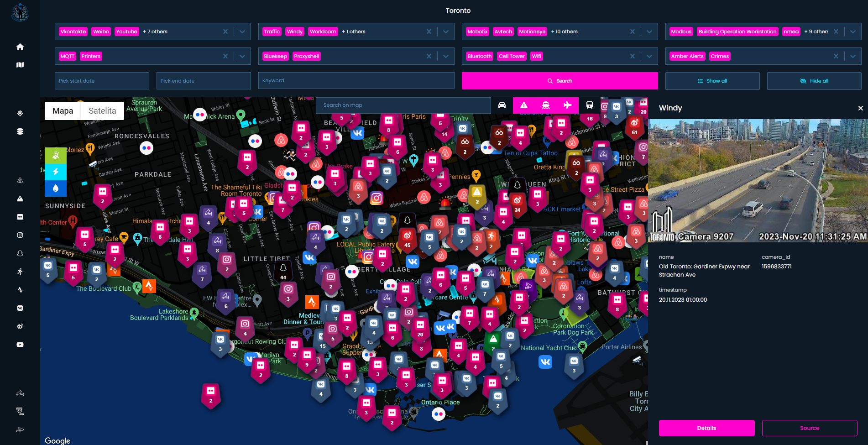Toggle the blue water drop layer
Screen dimensions: 868x445
click(x=56, y=188)
